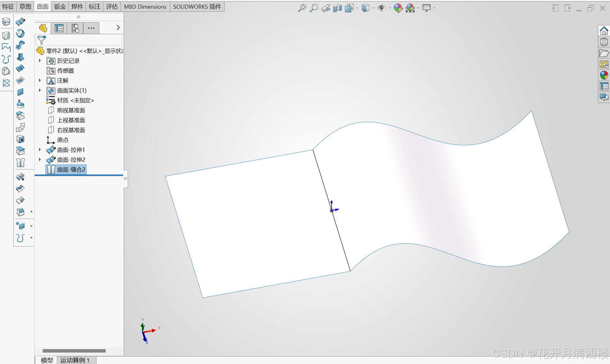The height and width of the screenshot is (364, 610).
Task: Switch to the 评估 ribbon tab
Action: point(112,6)
